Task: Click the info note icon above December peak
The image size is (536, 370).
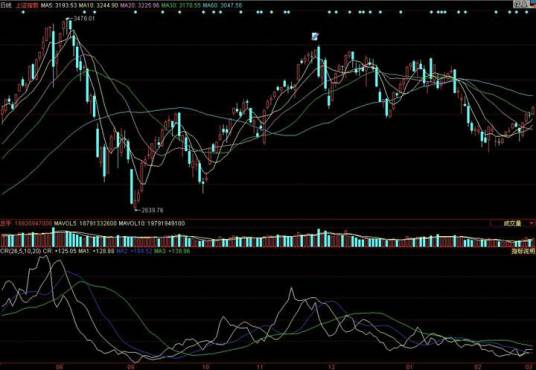Action: tap(315, 36)
